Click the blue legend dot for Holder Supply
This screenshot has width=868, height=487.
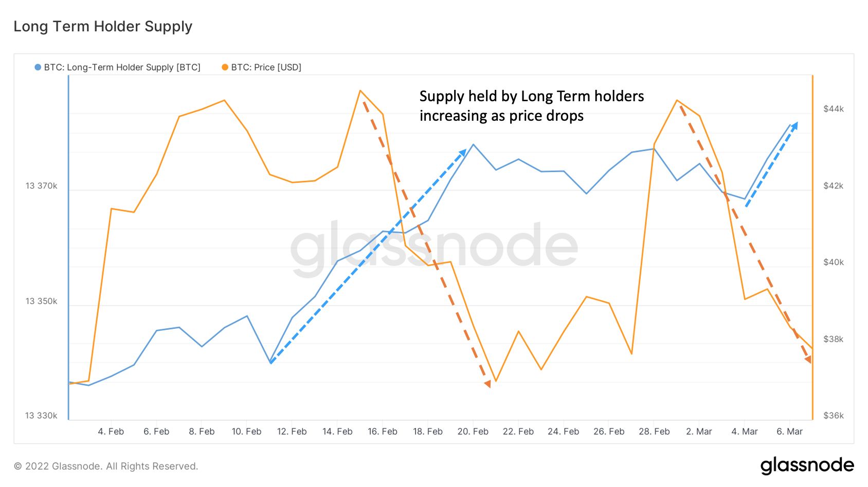[38, 67]
